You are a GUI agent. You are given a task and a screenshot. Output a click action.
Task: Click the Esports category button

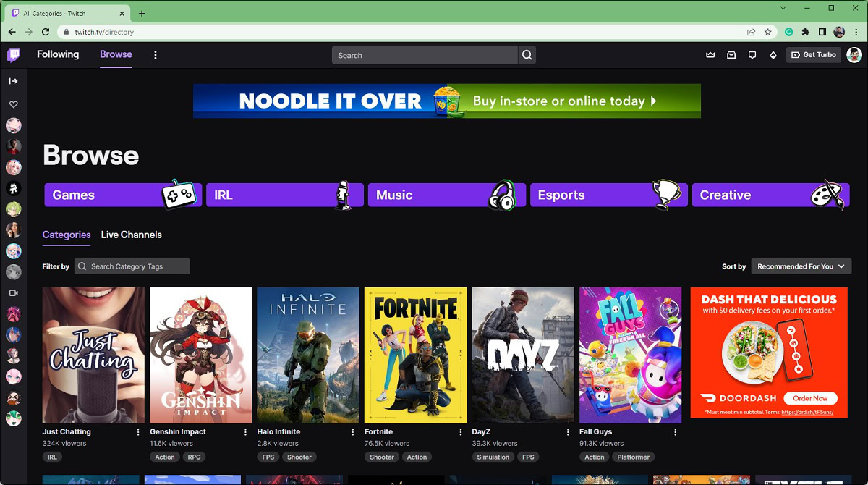tap(609, 195)
